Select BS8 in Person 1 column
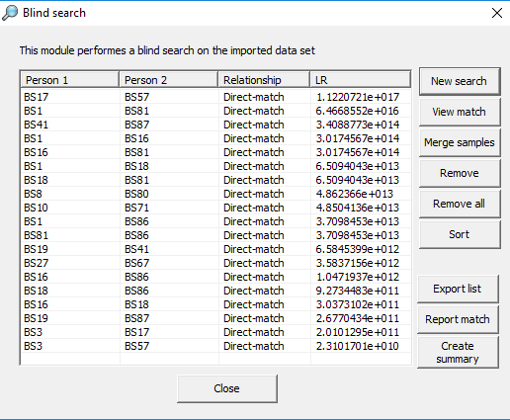 coord(33,194)
